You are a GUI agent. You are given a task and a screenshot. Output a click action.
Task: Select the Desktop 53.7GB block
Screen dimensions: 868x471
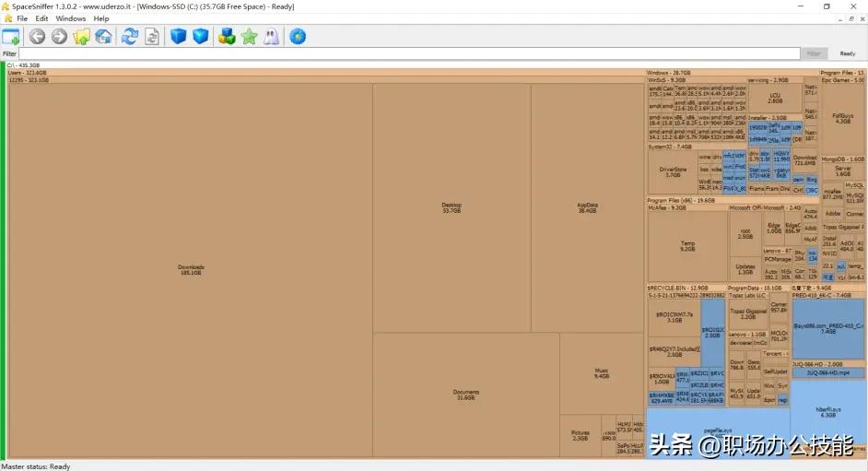452,207
